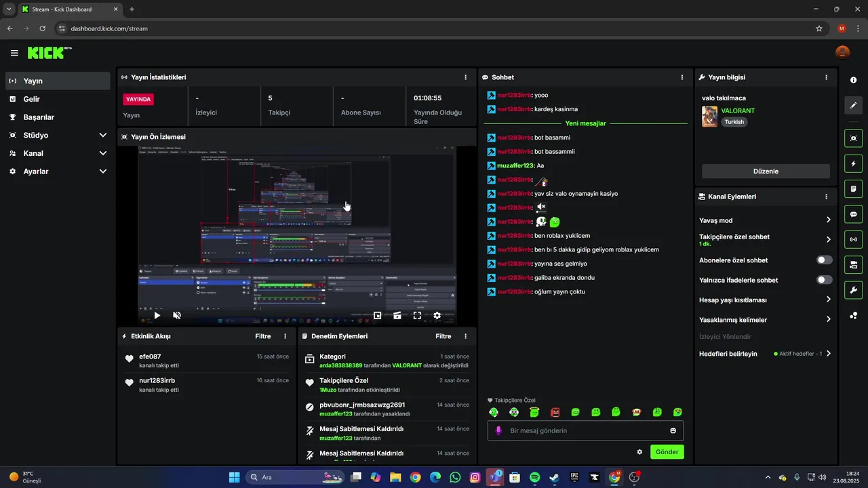Open the user profile avatar menu
The width and height of the screenshot is (868, 488).
pos(842,53)
